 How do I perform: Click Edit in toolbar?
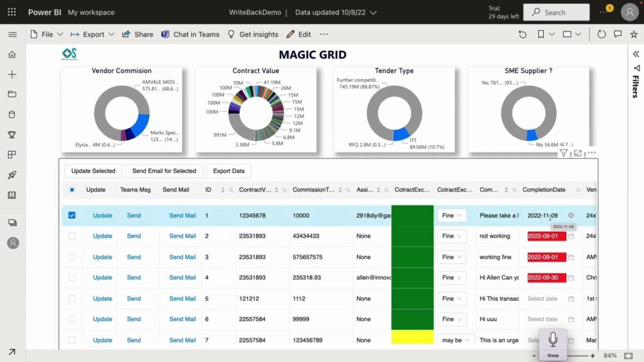(x=299, y=35)
